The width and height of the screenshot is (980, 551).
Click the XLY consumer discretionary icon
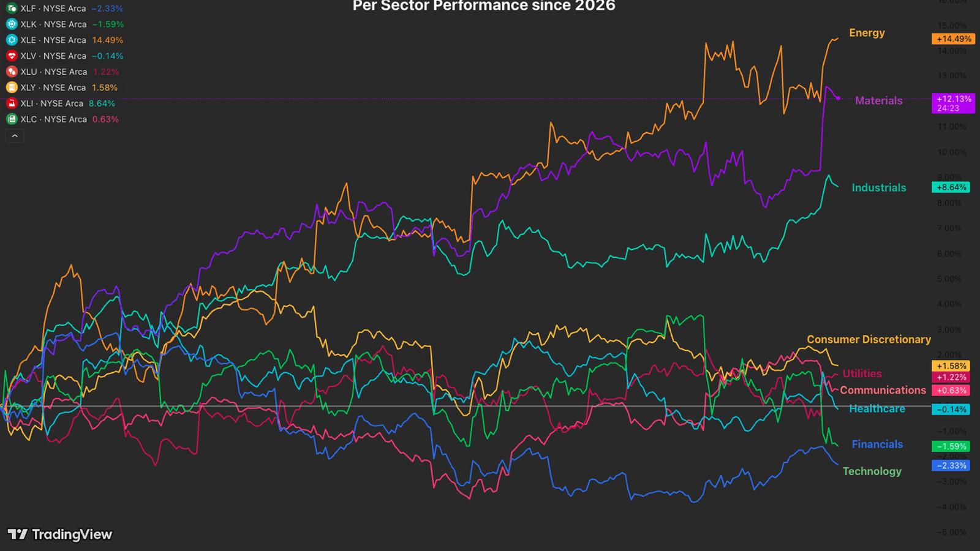11,88
